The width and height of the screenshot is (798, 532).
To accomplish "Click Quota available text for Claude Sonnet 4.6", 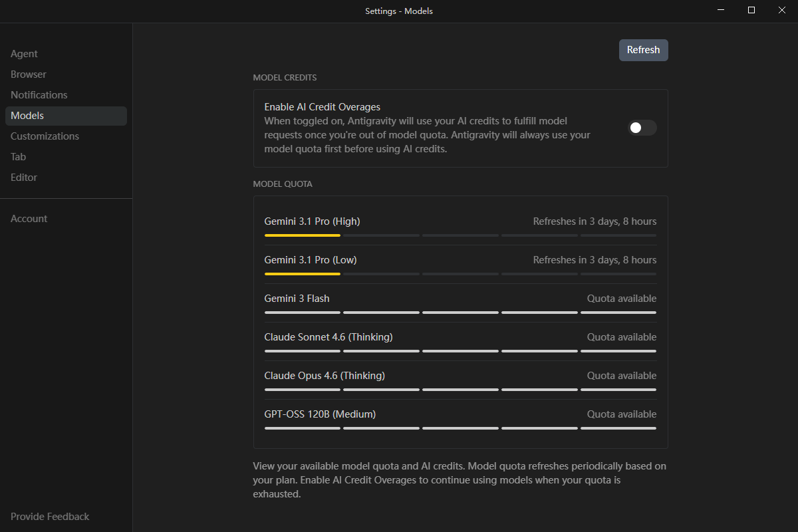I will point(622,337).
